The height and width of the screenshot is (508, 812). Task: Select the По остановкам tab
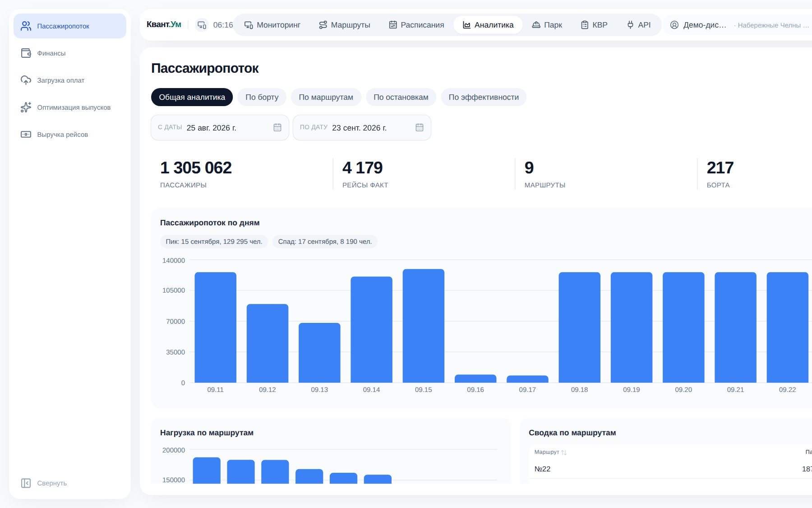pyautogui.click(x=401, y=97)
